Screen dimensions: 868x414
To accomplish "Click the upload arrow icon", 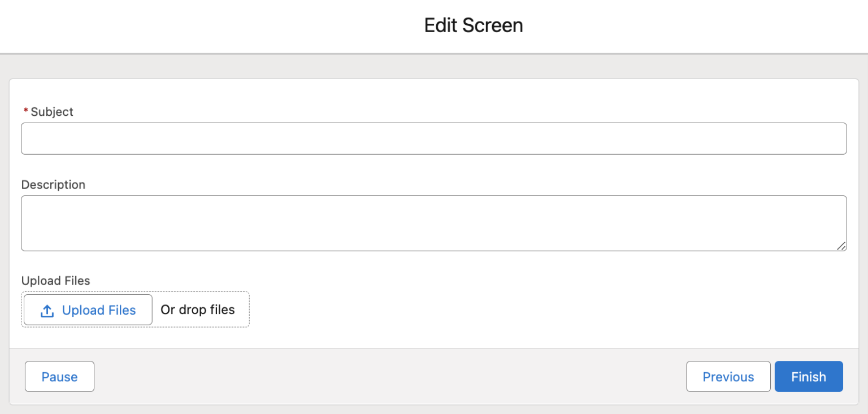I will pyautogui.click(x=46, y=310).
